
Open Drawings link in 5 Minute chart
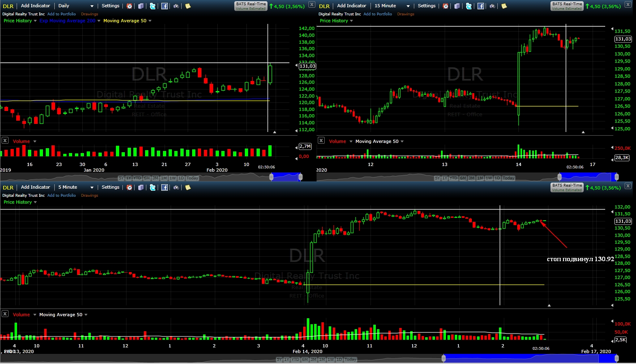pos(90,196)
